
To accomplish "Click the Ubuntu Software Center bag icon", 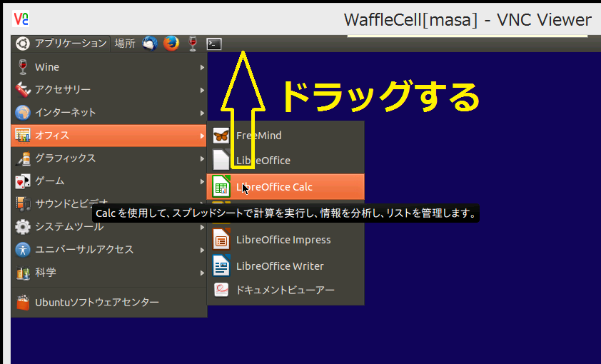I will [x=23, y=303].
